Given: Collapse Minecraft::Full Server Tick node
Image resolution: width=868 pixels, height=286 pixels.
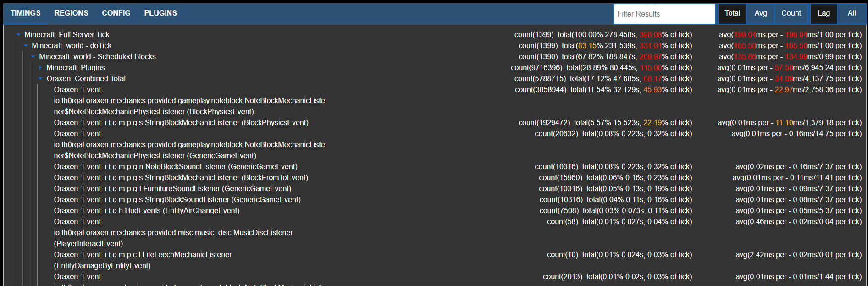Looking at the screenshot, I should [18, 35].
